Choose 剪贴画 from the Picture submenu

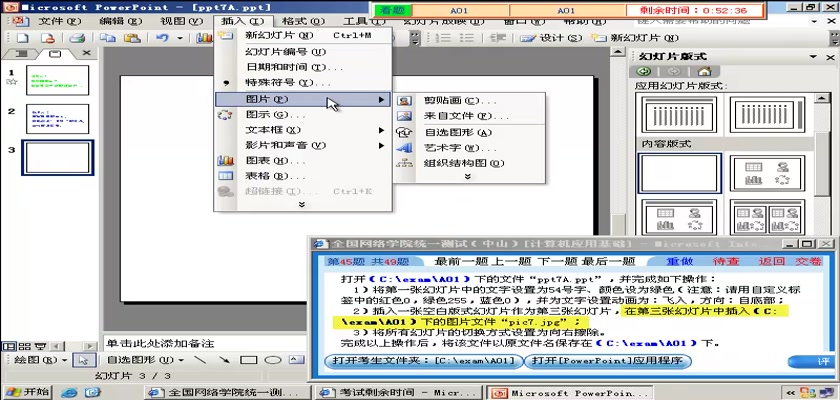[469, 101]
